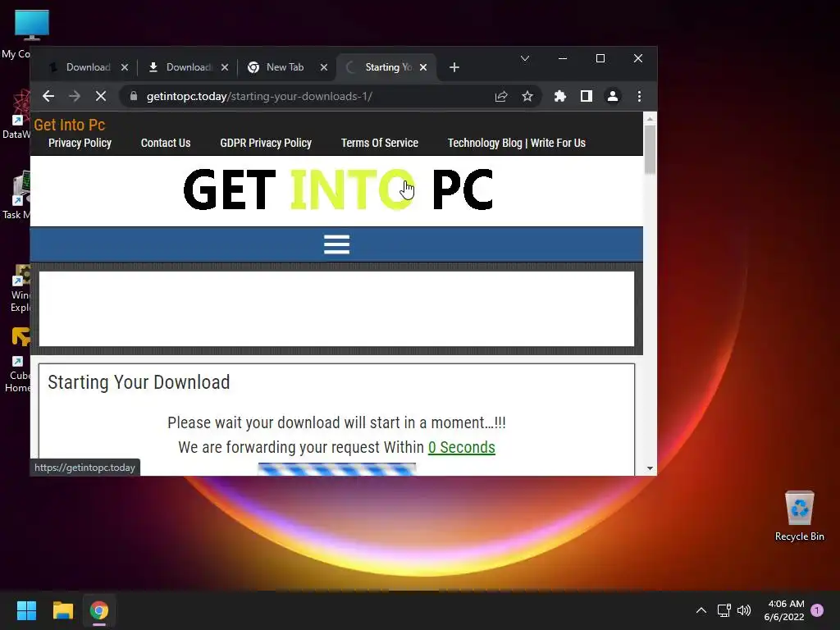This screenshot has height=630, width=840.
Task: Close the second Download tab
Action: click(225, 67)
